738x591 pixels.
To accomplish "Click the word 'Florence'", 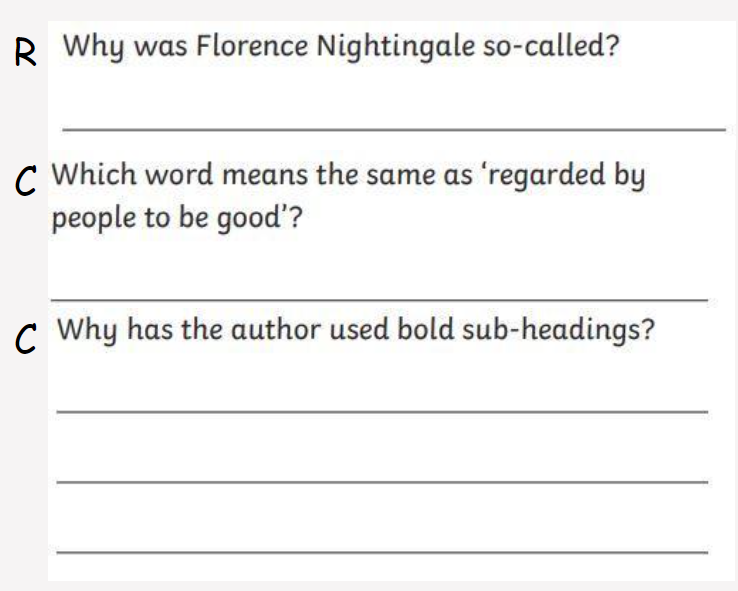I will coord(252,46).
